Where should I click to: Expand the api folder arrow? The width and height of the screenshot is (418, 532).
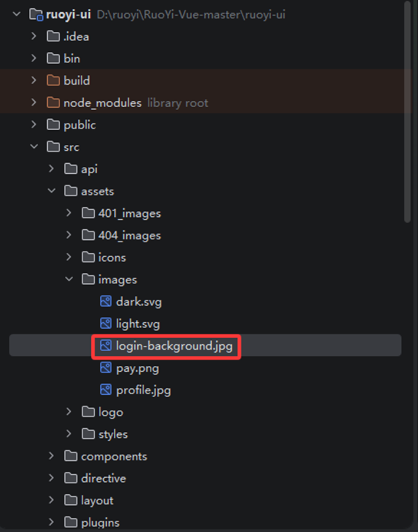[51, 168]
